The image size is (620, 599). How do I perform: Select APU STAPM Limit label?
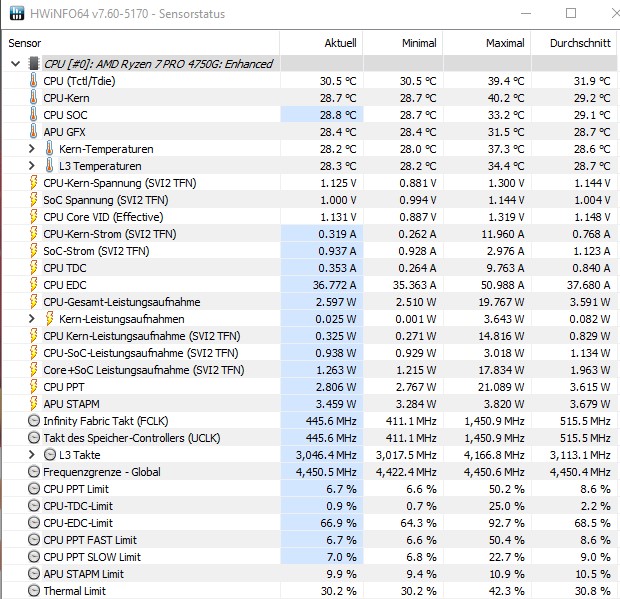point(83,574)
